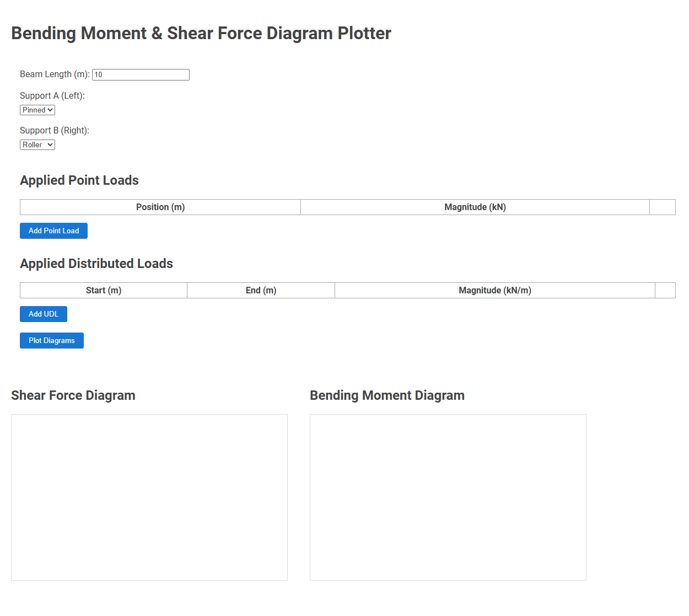Click the Bending Moment Diagram heading
Viewport: 689px width, 616px height.
[387, 395]
